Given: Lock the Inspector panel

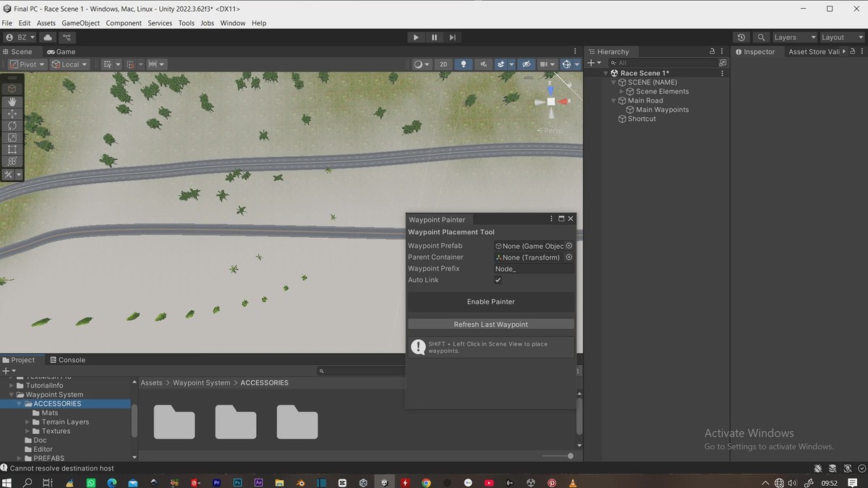Looking at the screenshot, I should (852, 51).
